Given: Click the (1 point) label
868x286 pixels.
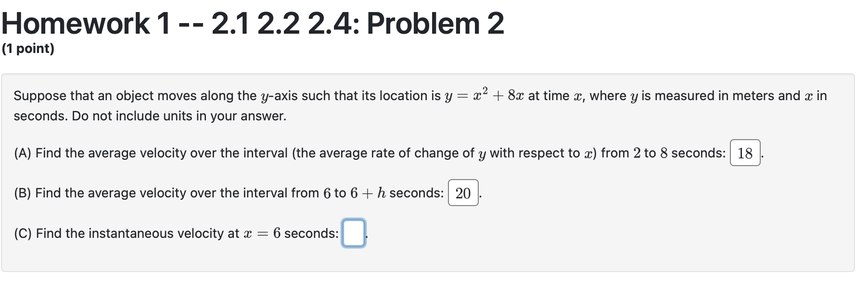Looking at the screenshot, I should pos(29,50).
